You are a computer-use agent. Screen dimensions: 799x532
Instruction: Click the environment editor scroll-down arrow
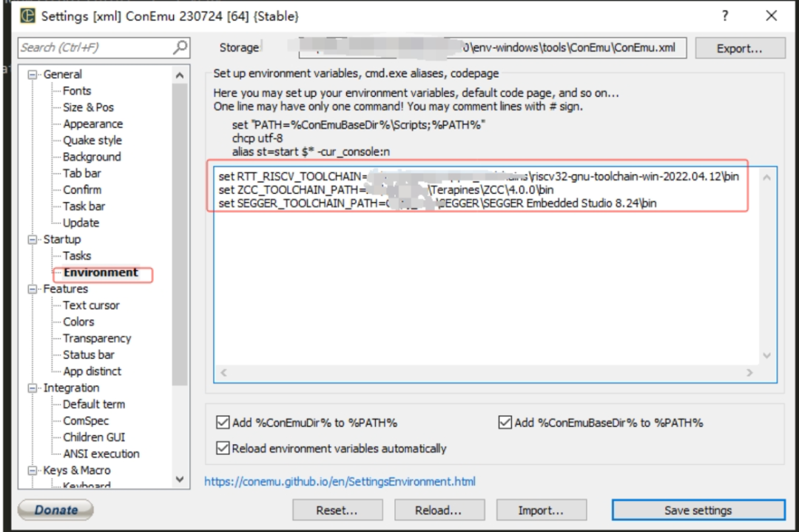[767, 356]
